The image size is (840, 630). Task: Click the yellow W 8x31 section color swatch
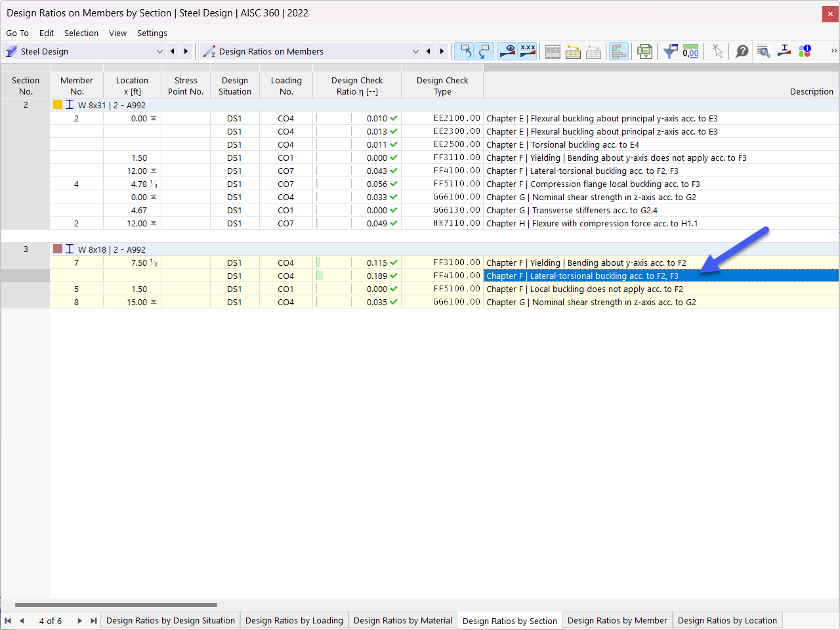58,104
